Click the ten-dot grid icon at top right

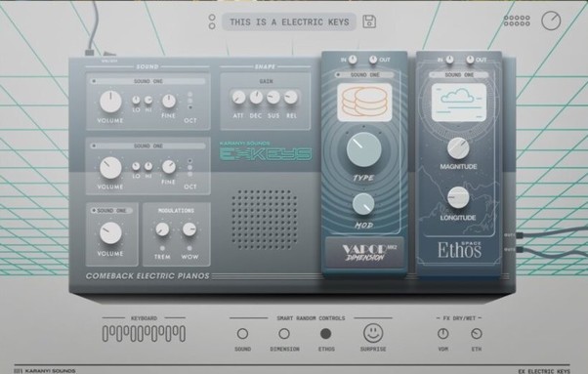[x=517, y=21]
